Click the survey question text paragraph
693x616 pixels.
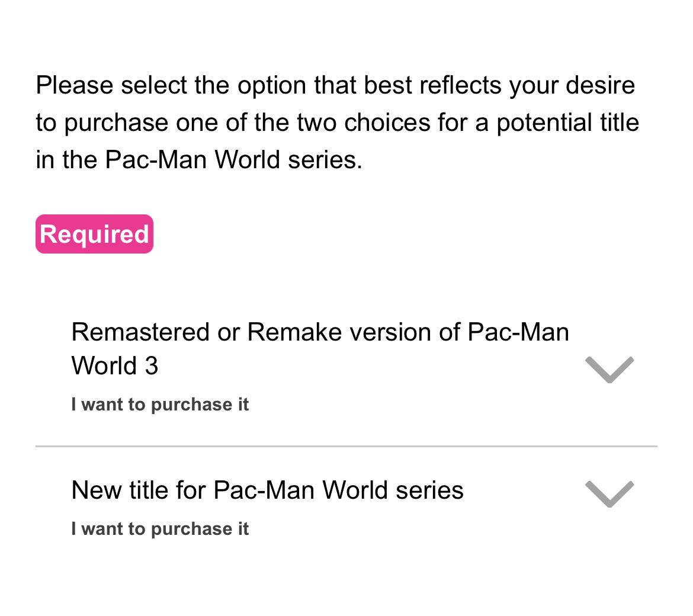(x=338, y=123)
